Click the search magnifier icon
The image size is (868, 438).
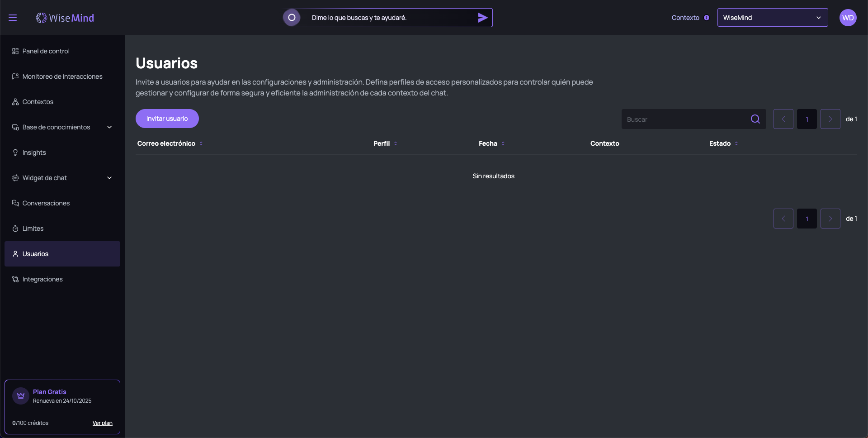755,119
